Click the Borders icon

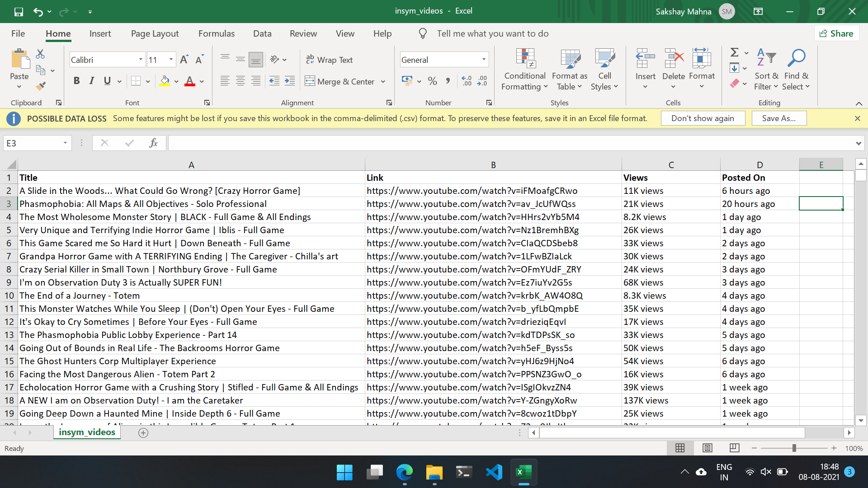(x=136, y=81)
